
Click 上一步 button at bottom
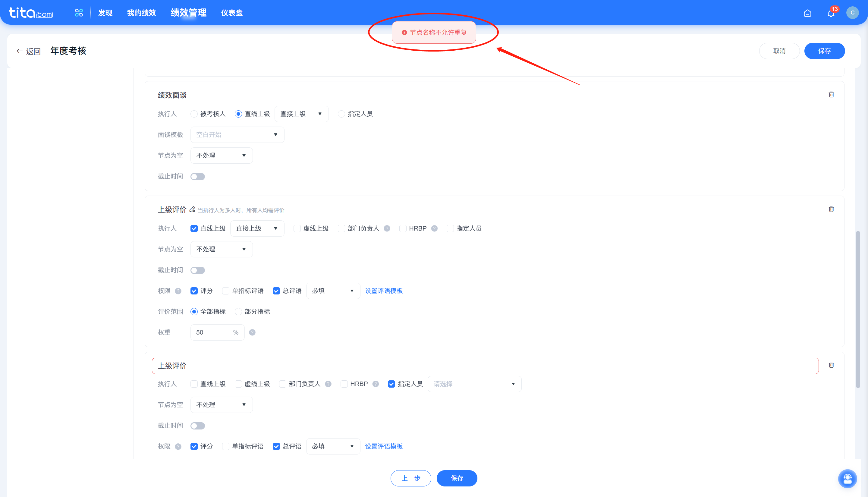pos(410,478)
